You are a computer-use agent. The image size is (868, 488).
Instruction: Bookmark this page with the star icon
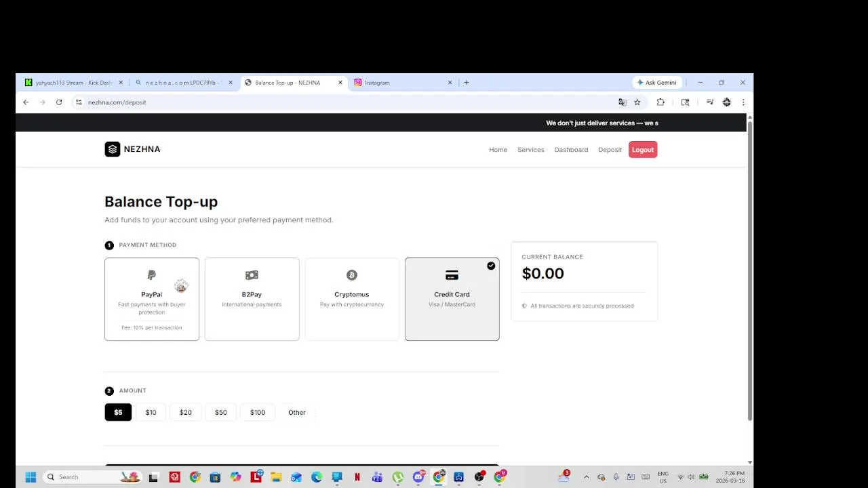637,102
